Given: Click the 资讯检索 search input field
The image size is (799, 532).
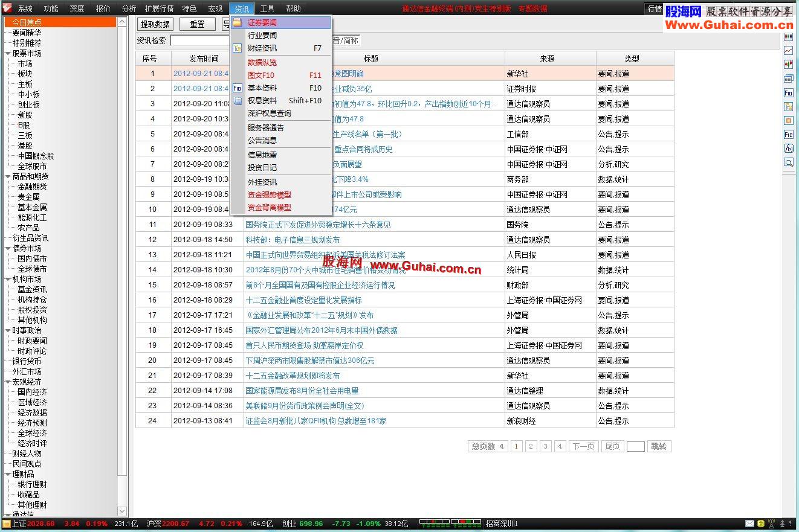Looking at the screenshot, I should 201,40.
